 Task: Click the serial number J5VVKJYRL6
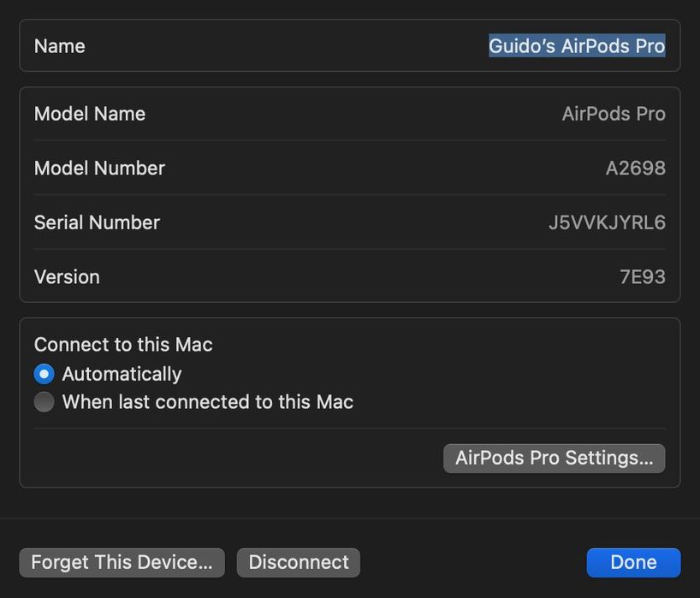607,222
